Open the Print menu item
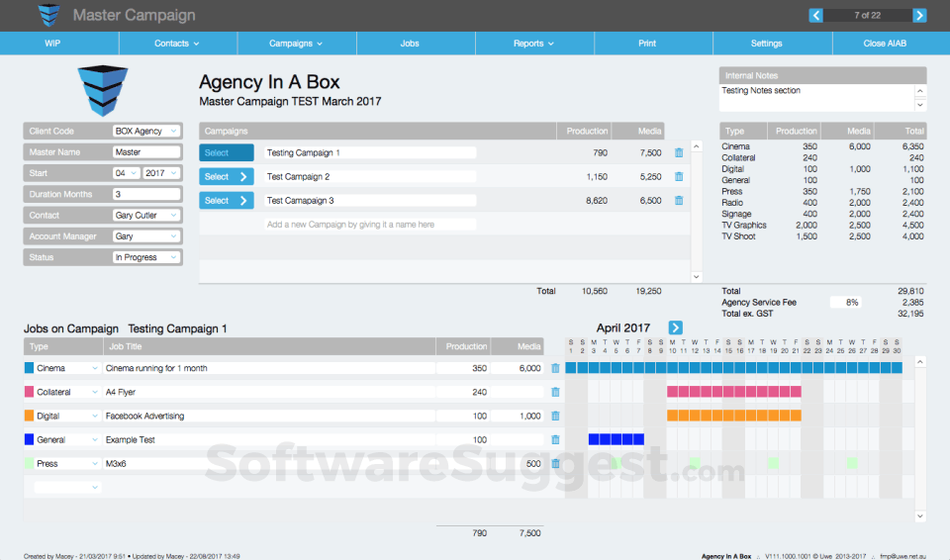The image size is (950, 560). [653, 43]
